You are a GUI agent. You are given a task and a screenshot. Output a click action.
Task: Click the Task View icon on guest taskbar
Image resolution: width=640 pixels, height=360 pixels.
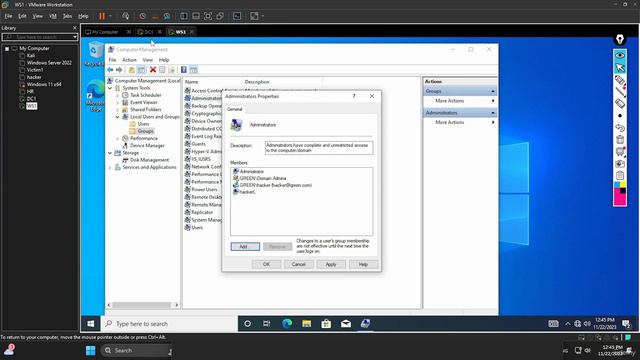(267, 324)
